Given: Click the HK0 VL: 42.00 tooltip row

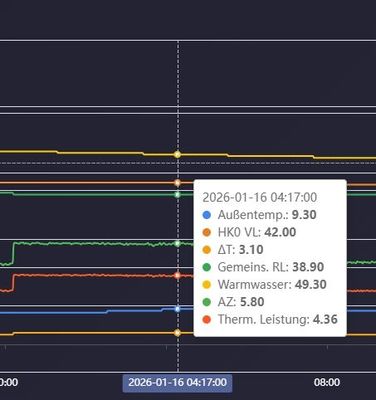Looking at the screenshot, I should click(249, 232).
